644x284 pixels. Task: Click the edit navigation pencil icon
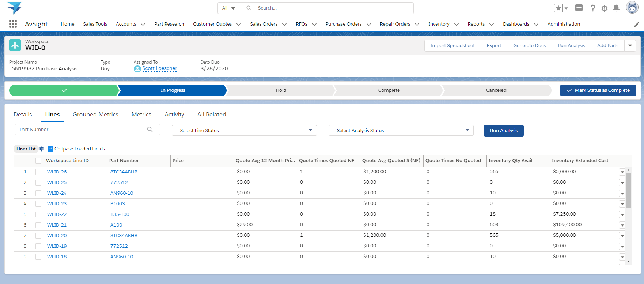tap(636, 25)
